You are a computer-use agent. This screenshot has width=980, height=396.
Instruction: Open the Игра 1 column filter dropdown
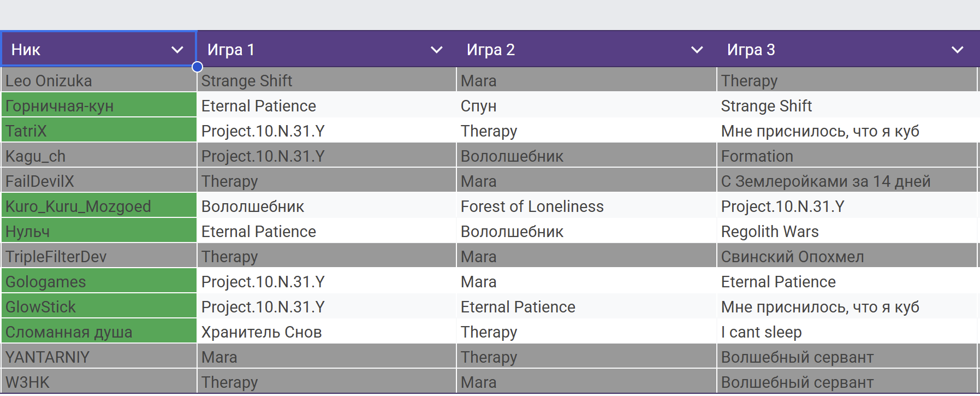[x=436, y=50]
